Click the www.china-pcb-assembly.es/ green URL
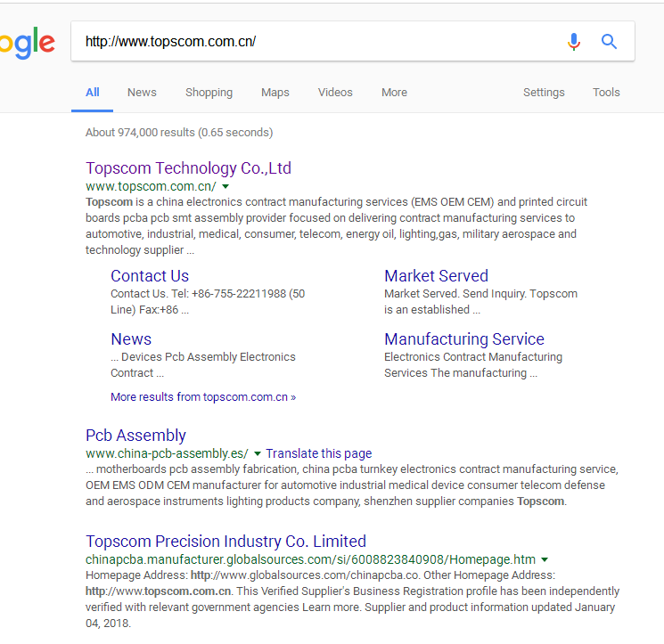 click(x=167, y=453)
